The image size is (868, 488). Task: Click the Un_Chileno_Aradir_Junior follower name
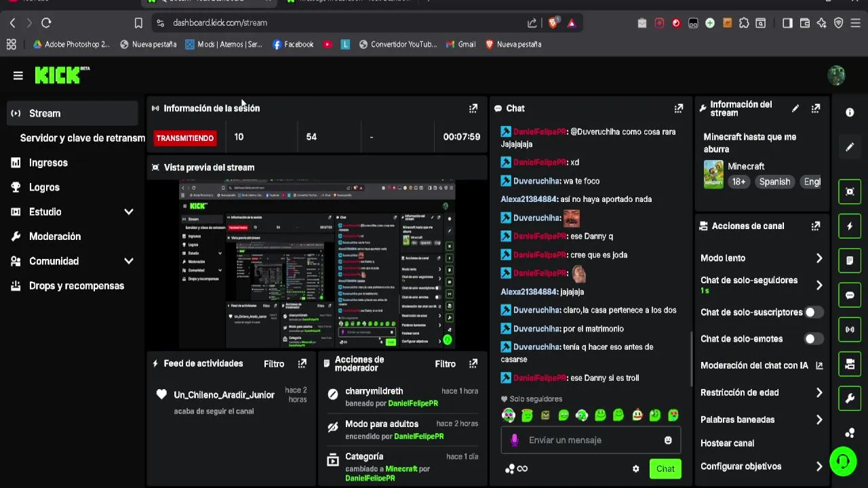(x=224, y=394)
